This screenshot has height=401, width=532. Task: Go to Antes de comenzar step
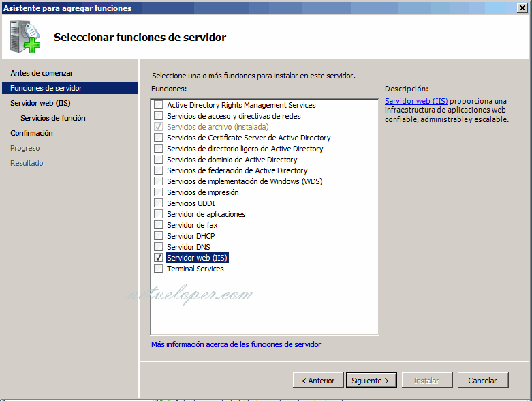tap(42, 73)
